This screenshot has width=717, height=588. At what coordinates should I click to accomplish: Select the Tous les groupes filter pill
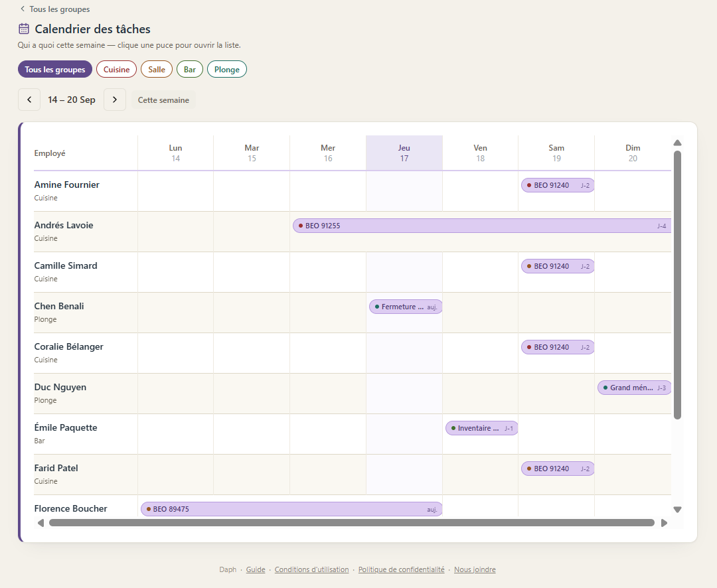[55, 70]
